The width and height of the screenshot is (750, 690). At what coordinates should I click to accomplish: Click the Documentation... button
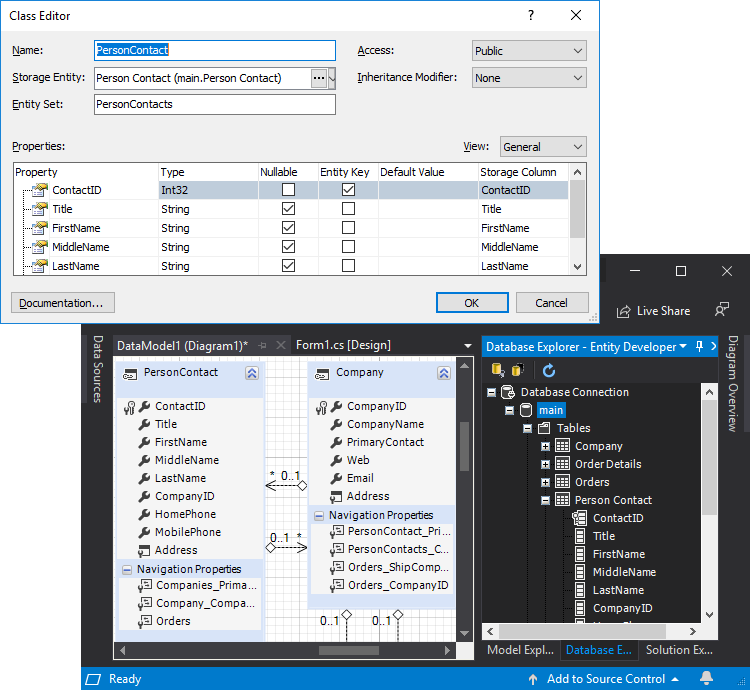coord(62,303)
